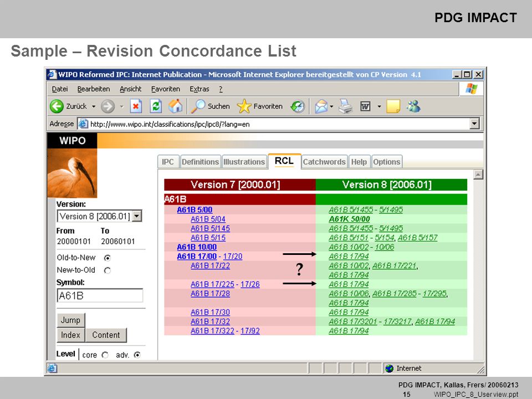Click the Jump button
This screenshot has height=399, width=532.
pos(70,320)
